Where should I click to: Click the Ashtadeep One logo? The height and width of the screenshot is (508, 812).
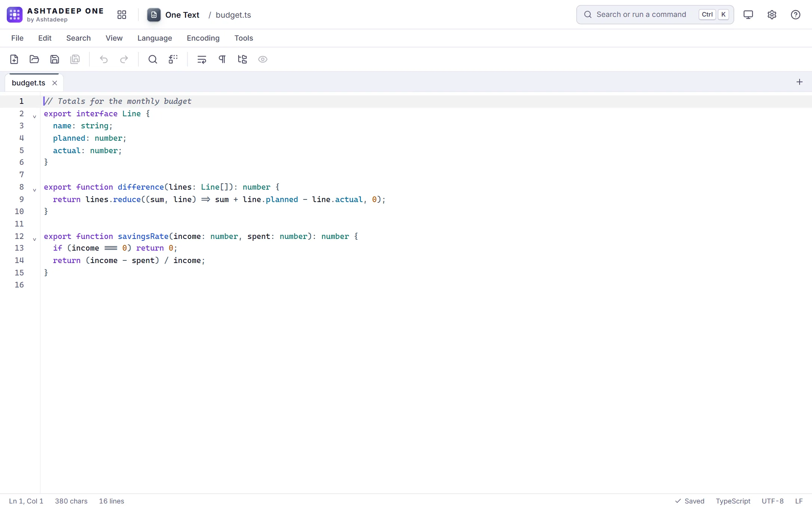point(15,15)
